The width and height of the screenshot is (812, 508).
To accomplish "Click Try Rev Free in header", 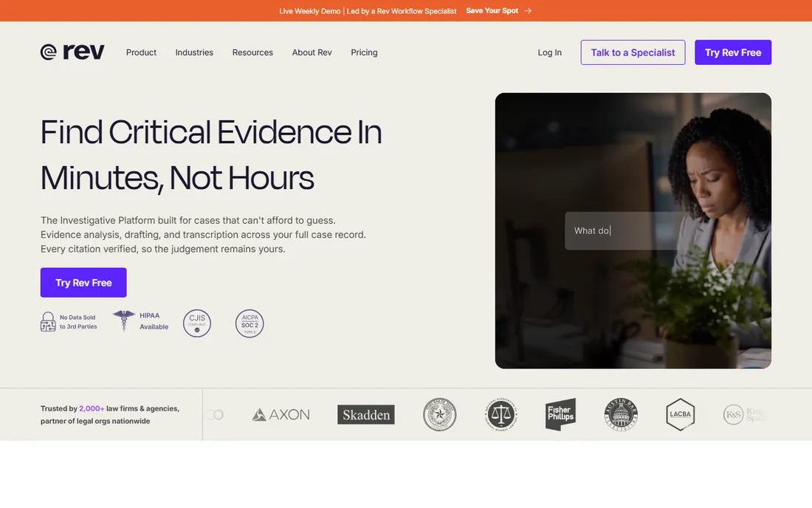I will (733, 52).
